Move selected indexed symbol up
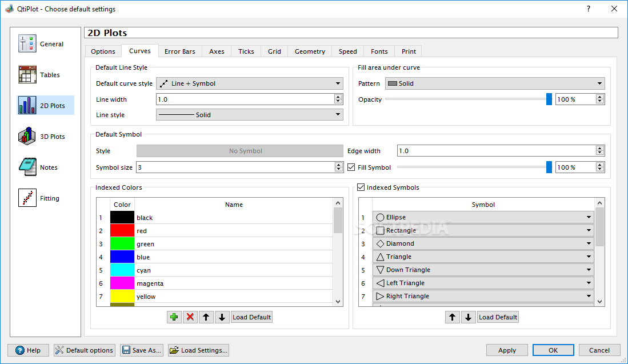The width and height of the screenshot is (628, 364). tap(452, 317)
